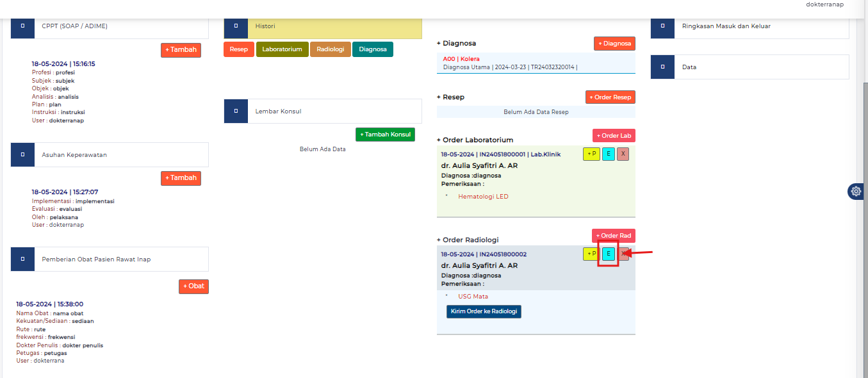The width and height of the screenshot is (868, 378).
Task: Expand the Ringkasan Masuk dan Keluar panel
Action: [x=662, y=26]
